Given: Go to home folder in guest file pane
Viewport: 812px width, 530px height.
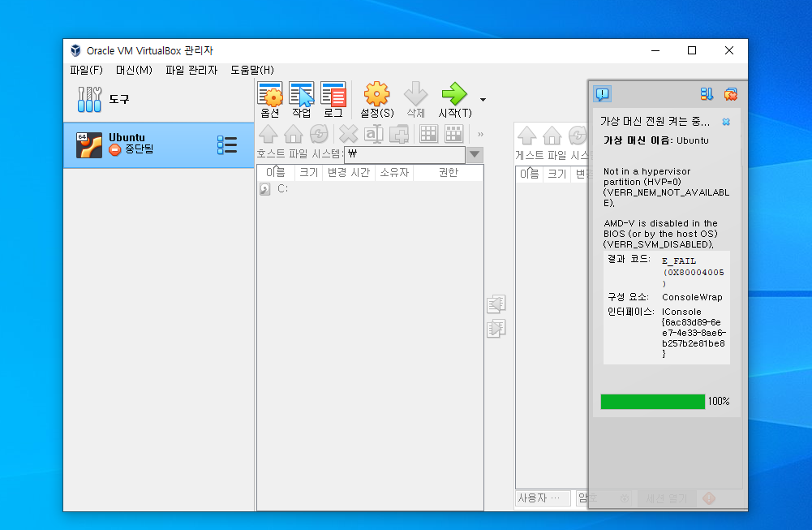Looking at the screenshot, I should [552, 136].
